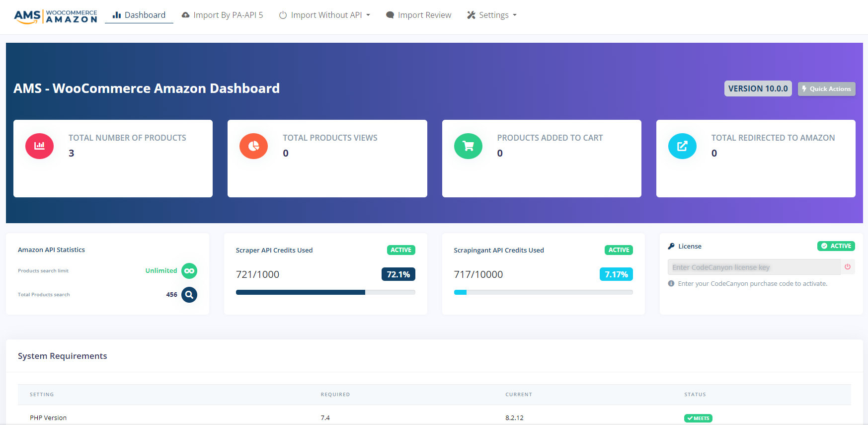Click the red power icon beside license key
The image size is (868, 425).
pos(848,267)
